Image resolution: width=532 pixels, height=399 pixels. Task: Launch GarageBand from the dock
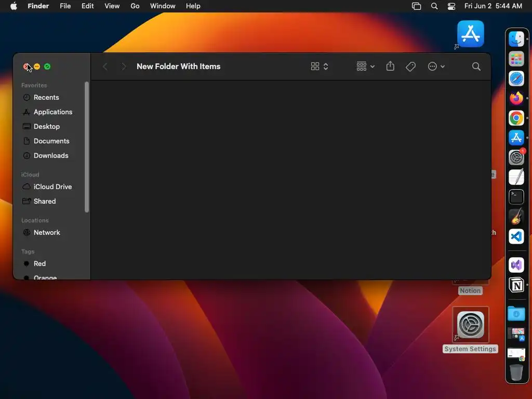click(516, 217)
